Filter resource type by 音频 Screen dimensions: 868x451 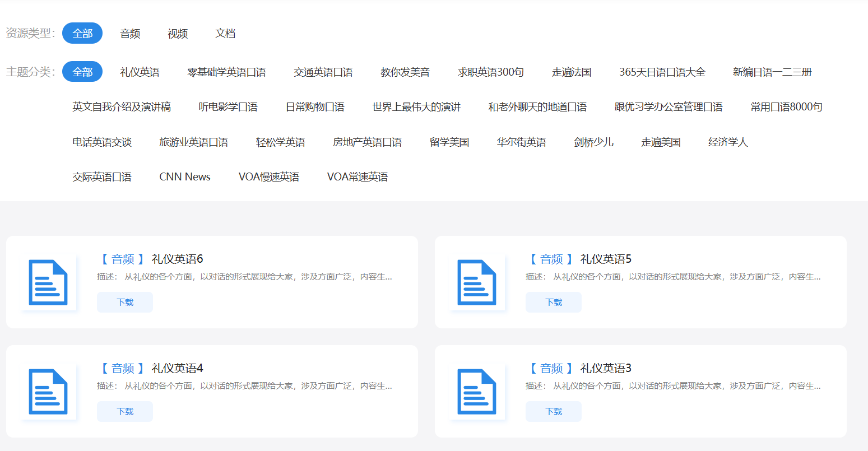[x=130, y=34]
